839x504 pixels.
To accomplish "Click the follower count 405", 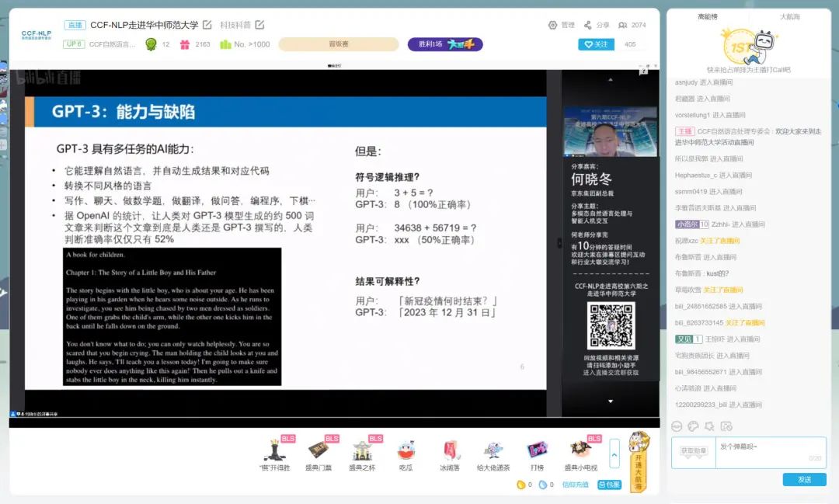I will 630,44.
